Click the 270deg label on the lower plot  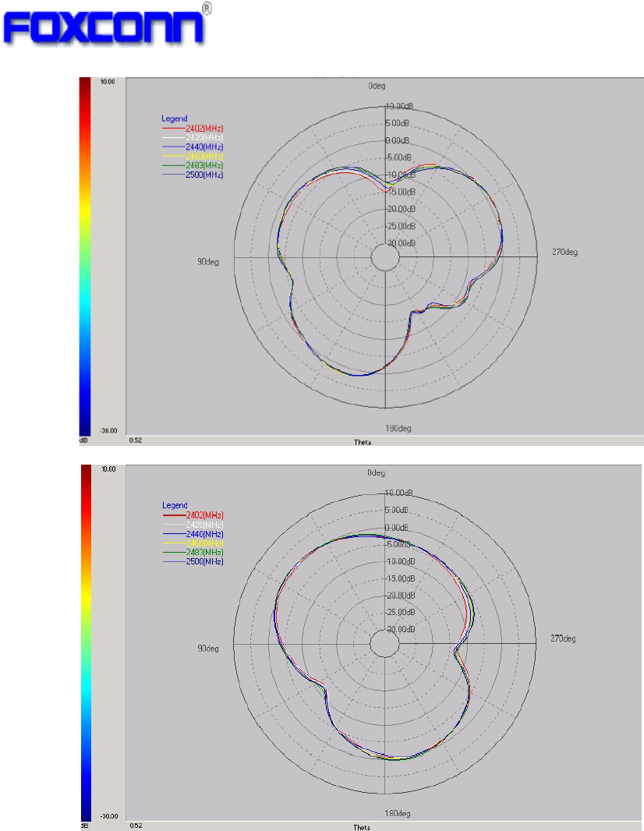[x=563, y=638]
